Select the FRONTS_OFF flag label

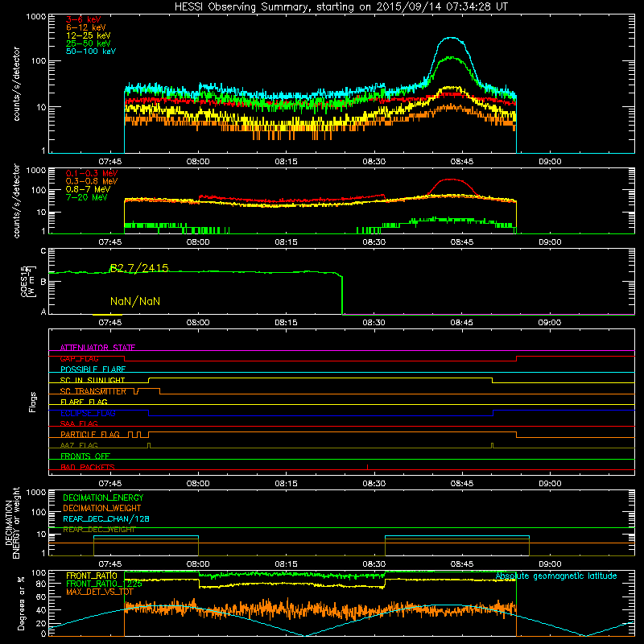click(x=85, y=456)
